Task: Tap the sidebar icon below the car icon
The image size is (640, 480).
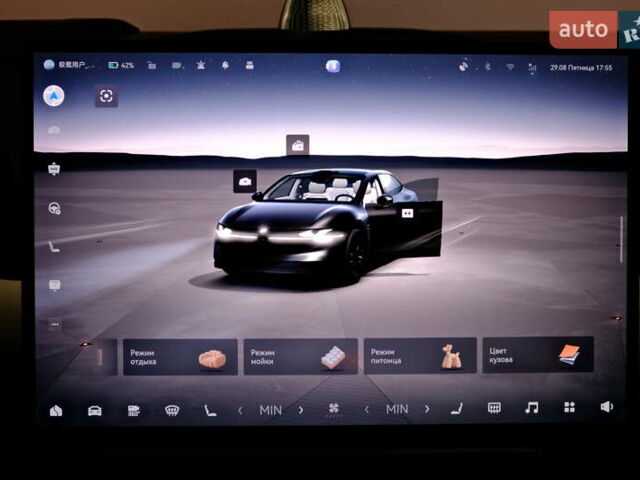Action: click(54, 169)
